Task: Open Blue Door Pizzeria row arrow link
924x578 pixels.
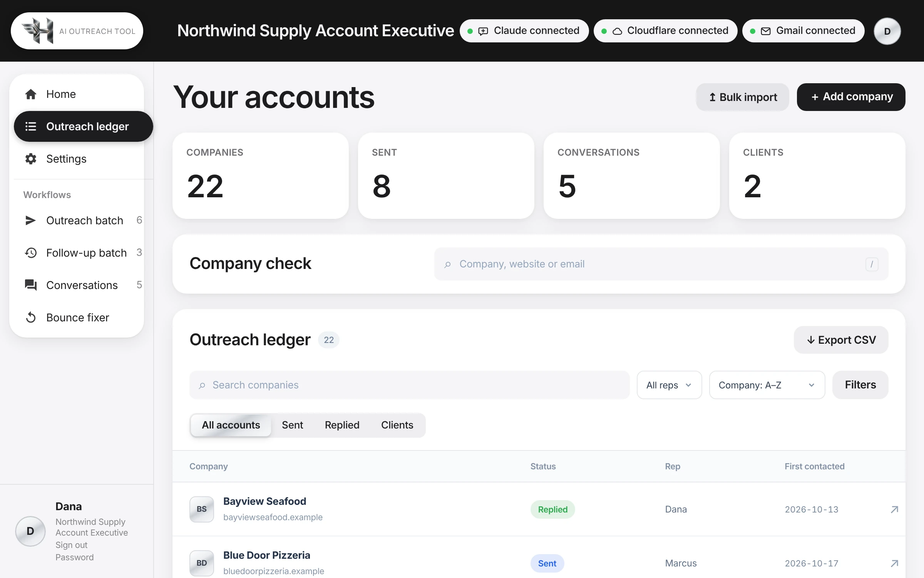Action: [894, 563]
